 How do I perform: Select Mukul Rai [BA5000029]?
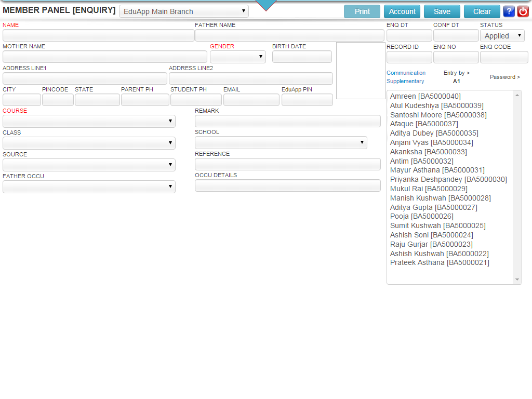pyautogui.click(x=429, y=189)
